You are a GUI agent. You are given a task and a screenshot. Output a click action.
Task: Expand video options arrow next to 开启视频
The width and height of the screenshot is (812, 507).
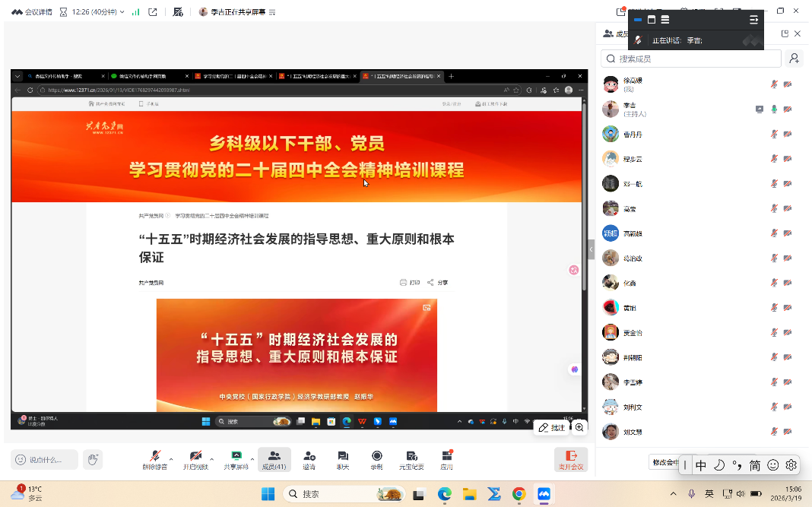(x=211, y=459)
